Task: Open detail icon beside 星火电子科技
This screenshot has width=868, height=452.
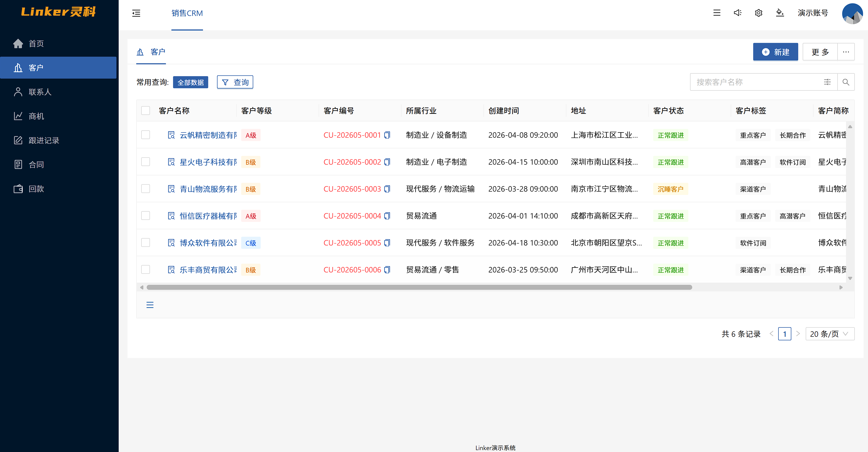Action: (171, 162)
